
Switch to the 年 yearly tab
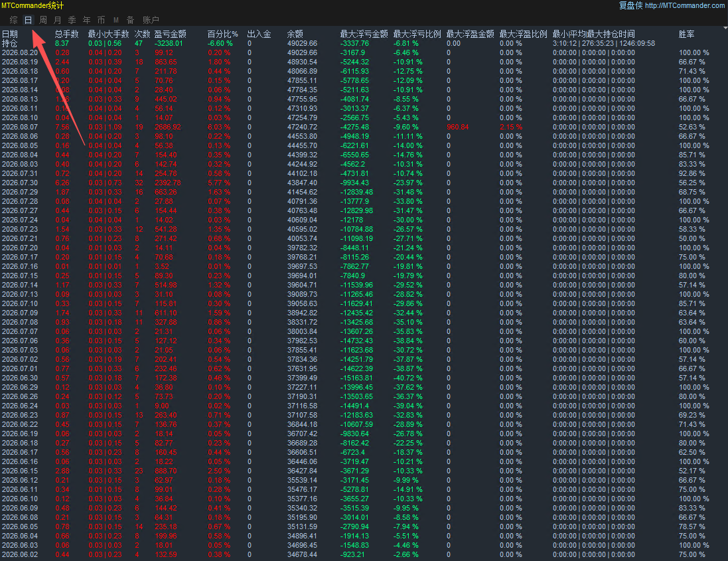click(x=87, y=20)
